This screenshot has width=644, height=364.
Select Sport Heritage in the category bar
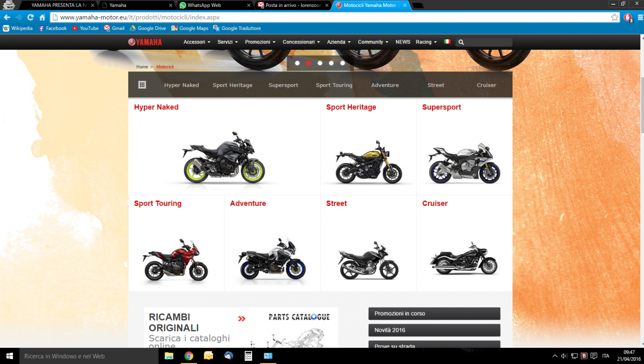232,85
